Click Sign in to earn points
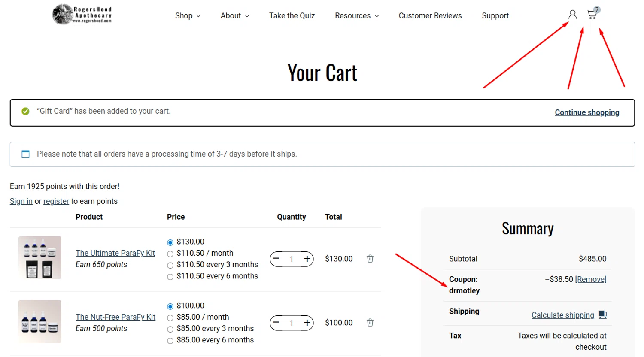This screenshot has height=357, width=644. 21,201
